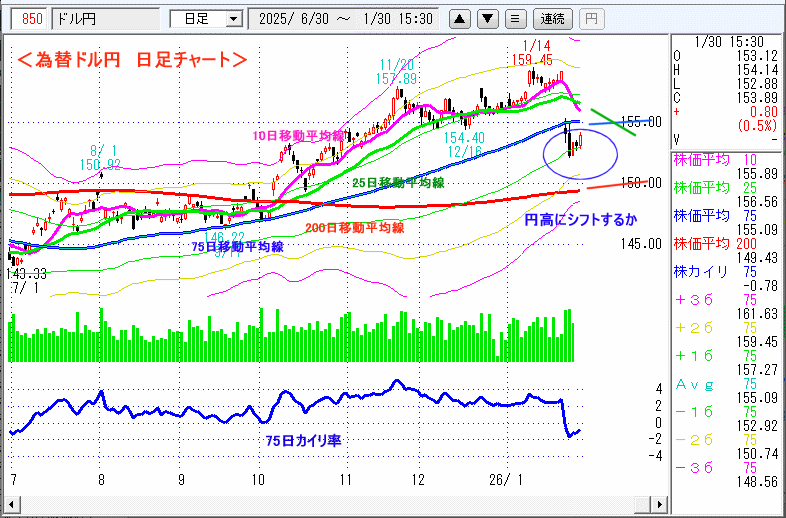The image size is (786, 518).
Task: Click the date range field 2025/6/30～1/30
Action: point(345,18)
